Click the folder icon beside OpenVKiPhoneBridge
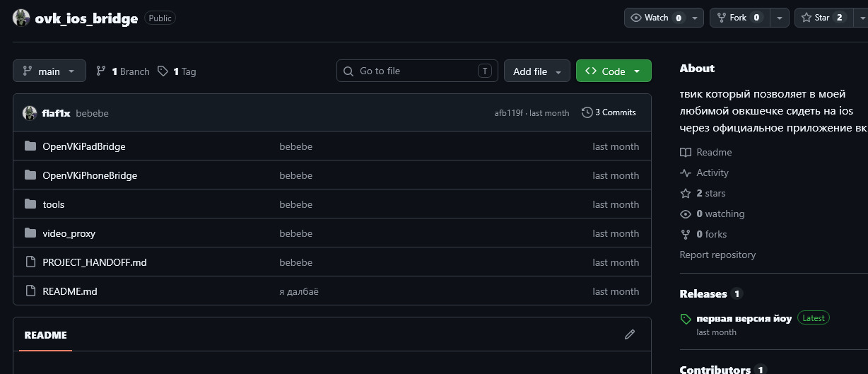This screenshot has width=868, height=374. click(30, 175)
